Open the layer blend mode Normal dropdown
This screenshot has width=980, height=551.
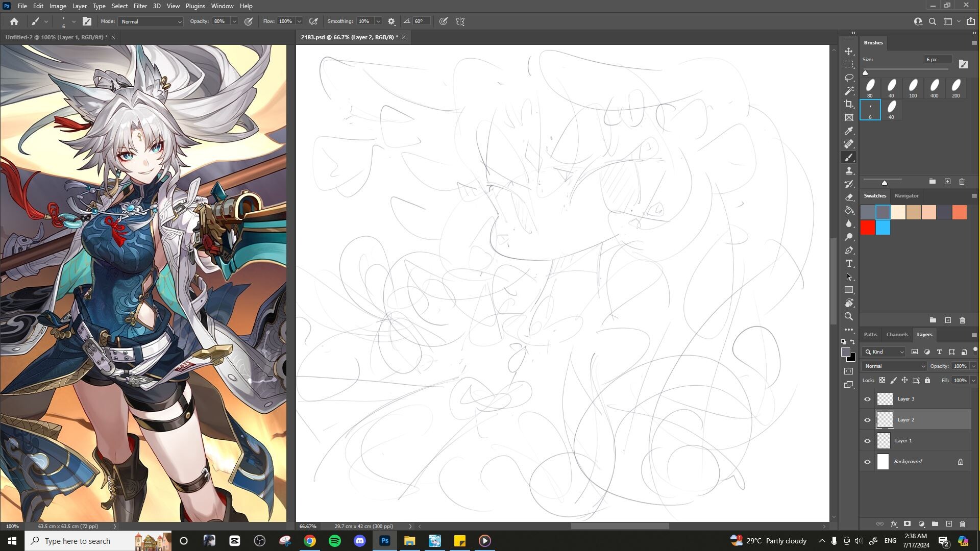point(894,366)
